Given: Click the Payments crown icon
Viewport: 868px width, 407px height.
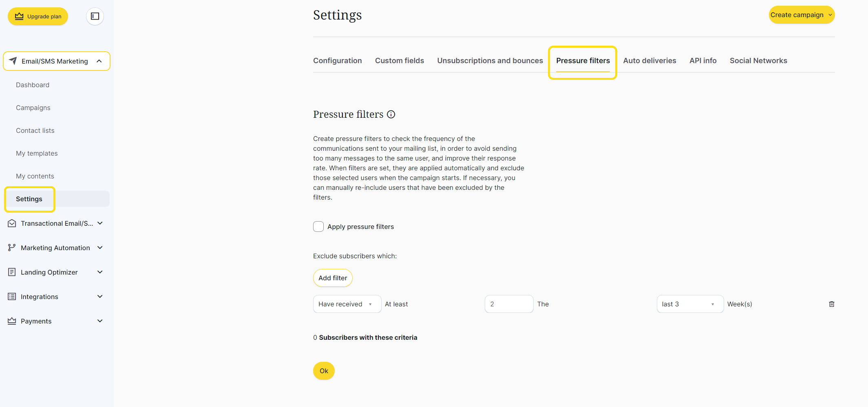Looking at the screenshot, I should [x=12, y=321].
